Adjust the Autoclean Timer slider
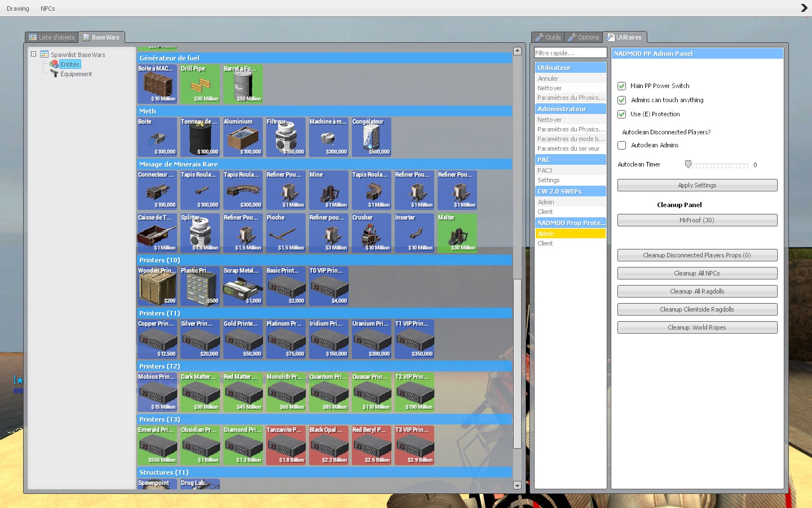The height and width of the screenshot is (508, 812). click(688, 164)
